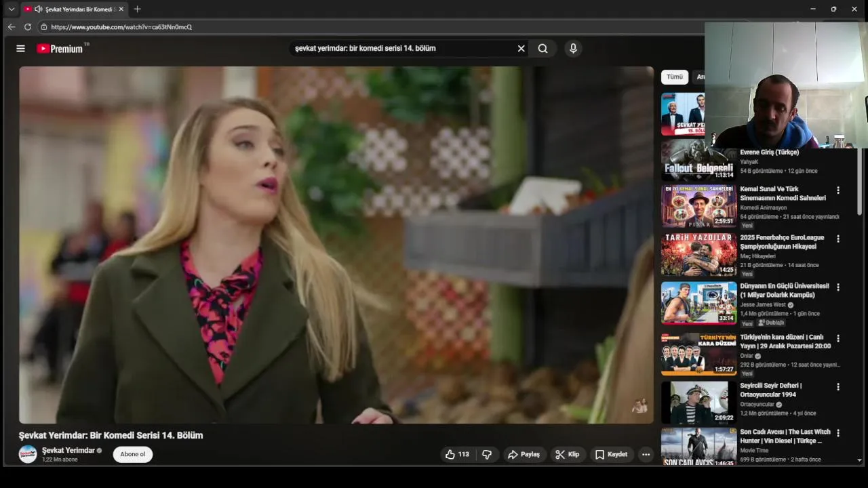This screenshot has height=488, width=868.
Task: Open Kemal Sunal Ve Türk Sineması title
Action: pos(783,193)
